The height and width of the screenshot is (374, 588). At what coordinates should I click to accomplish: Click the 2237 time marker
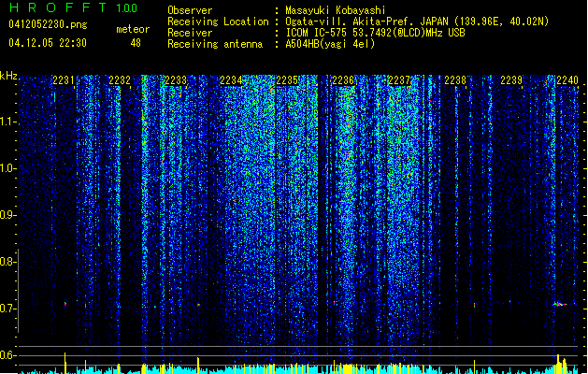(x=399, y=80)
